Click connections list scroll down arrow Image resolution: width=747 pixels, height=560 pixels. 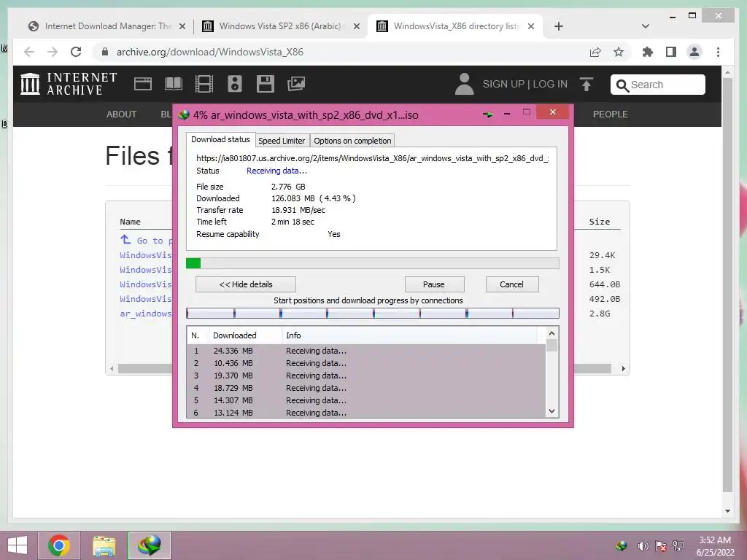click(x=551, y=411)
